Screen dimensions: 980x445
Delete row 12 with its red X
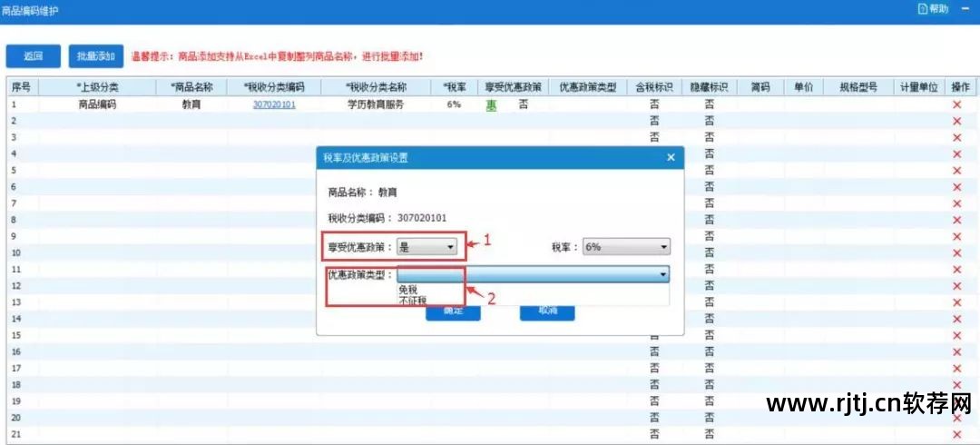956,286
